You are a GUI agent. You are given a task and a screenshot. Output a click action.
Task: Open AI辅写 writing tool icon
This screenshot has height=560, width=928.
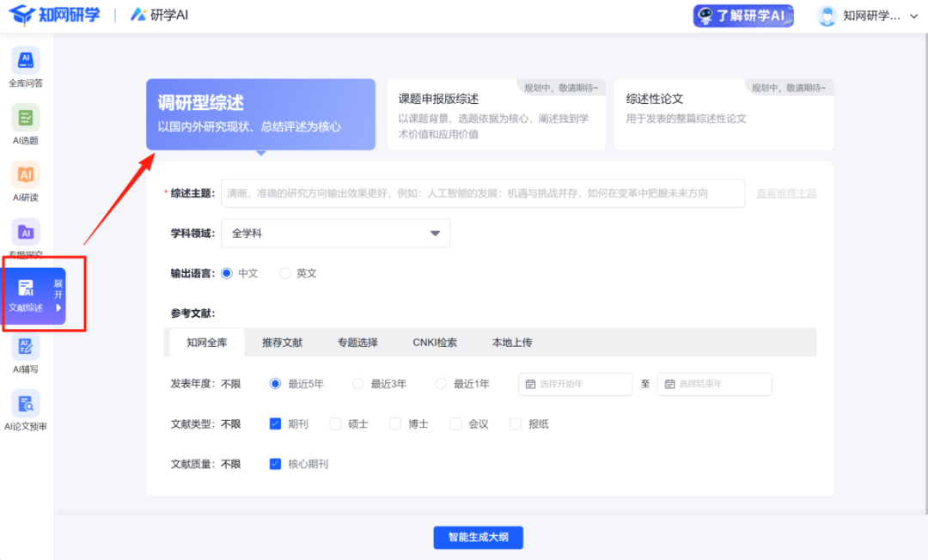pyautogui.click(x=26, y=347)
